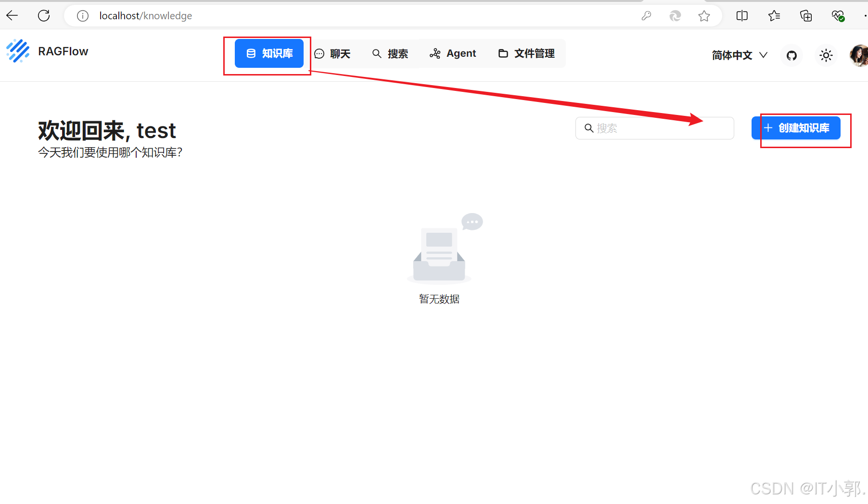Viewport: 868px width, 504px height.
Task: Click inside the 搜索 input field
Action: coord(654,128)
